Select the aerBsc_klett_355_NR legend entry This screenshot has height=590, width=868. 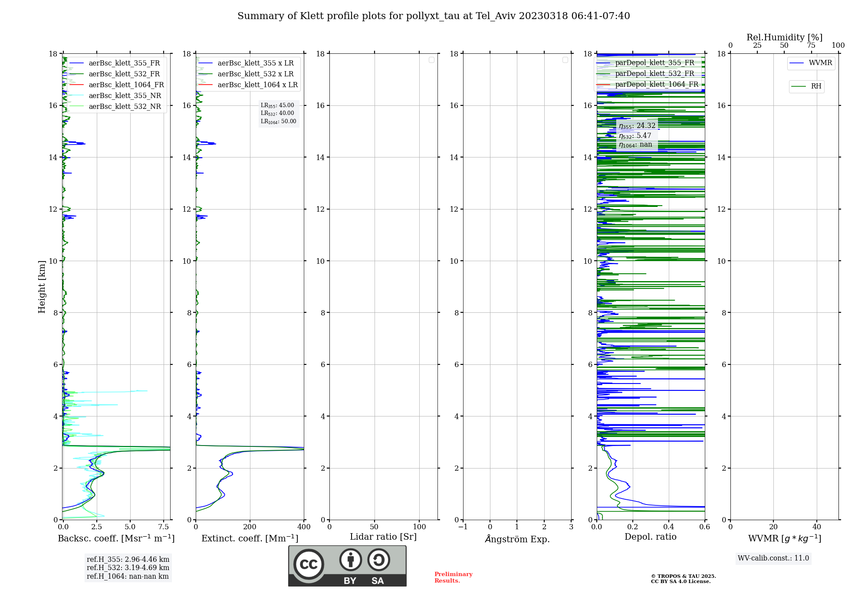(116, 96)
